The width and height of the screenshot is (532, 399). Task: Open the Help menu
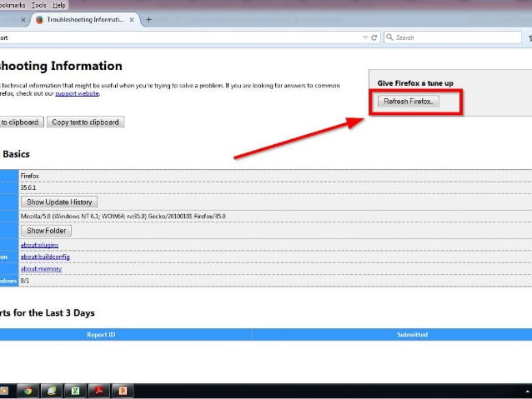[59, 5]
